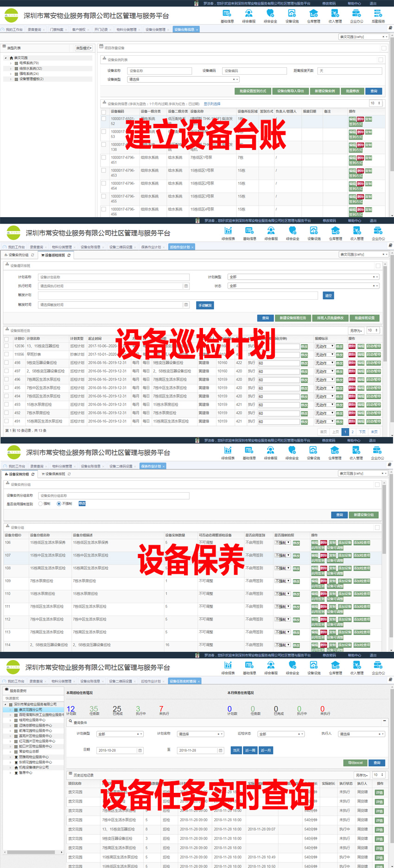The width and height of the screenshot is (394, 868).
Task: Switch to the 门禁档案 tab
Action: click(57, 30)
